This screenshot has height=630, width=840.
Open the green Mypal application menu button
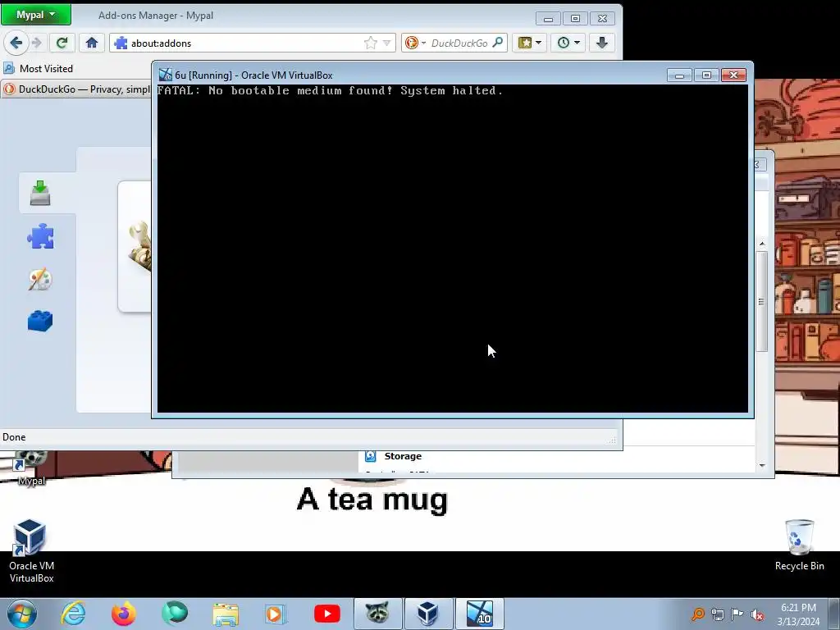click(36, 15)
